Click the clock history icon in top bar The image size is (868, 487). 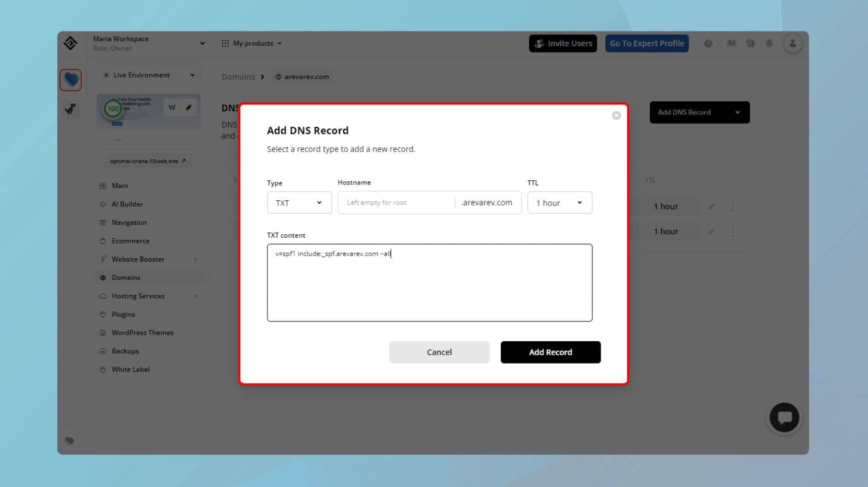pos(708,43)
